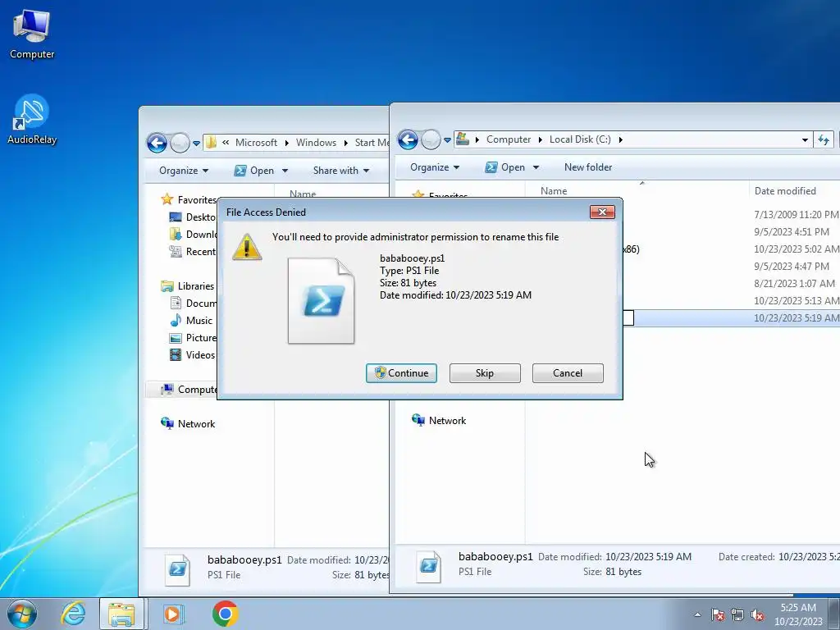Expand Open dropdown arrow in Local Disk window
Viewport: 840px width, 630px height.
536,167
